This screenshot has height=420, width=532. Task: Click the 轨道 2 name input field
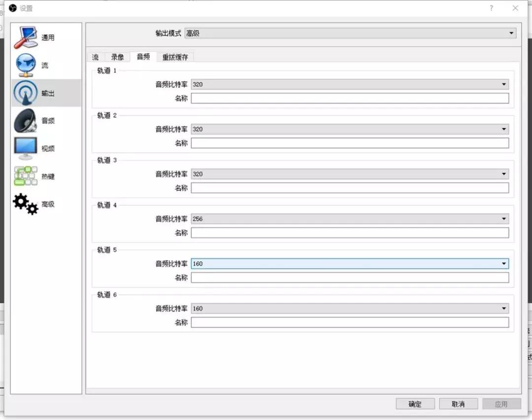point(350,143)
